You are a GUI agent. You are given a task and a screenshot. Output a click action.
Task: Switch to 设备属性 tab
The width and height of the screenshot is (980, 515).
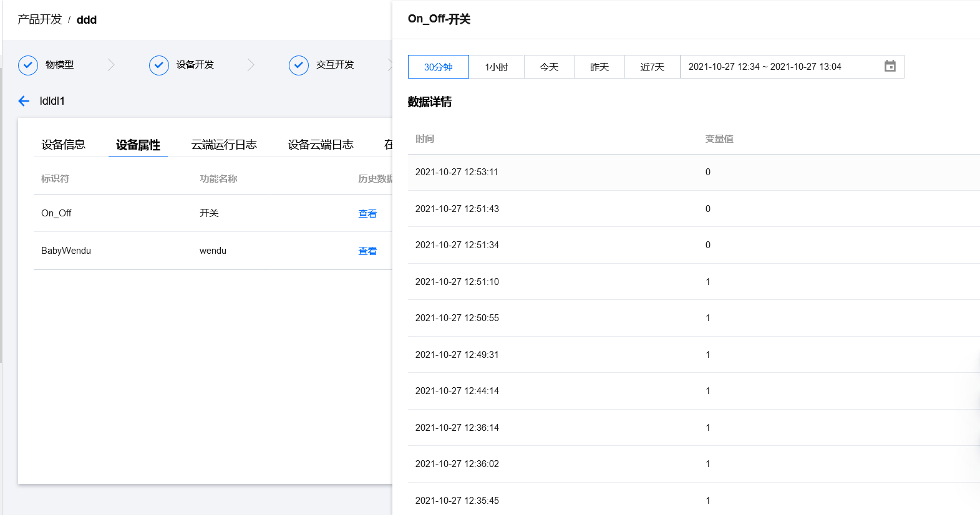click(138, 145)
